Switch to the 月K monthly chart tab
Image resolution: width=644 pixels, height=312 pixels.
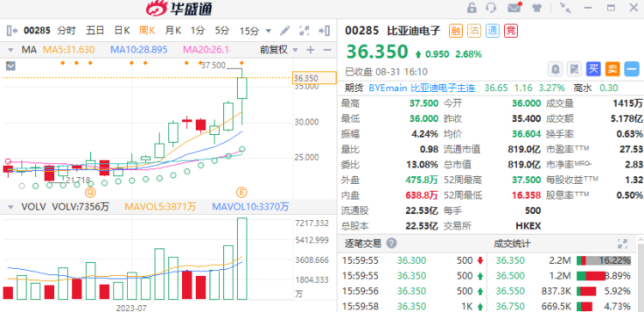click(x=173, y=30)
